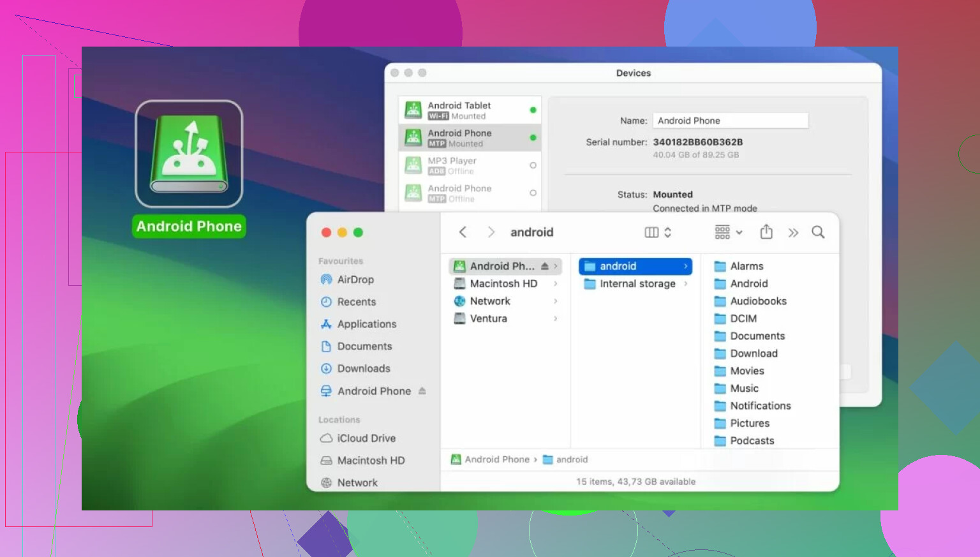Viewport: 980px width, 557px height.
Task: Open the Documents folder in third column
Action: 749,336
